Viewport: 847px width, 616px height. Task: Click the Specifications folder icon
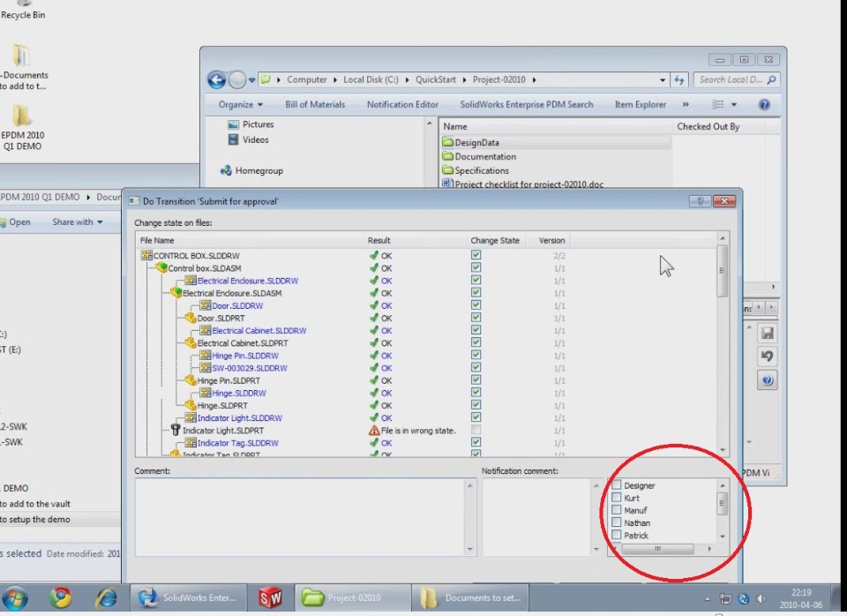(448, 170)
